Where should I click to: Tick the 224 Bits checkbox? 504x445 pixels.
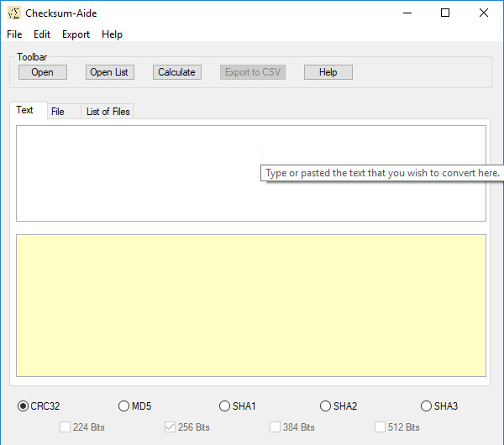(x=82, y=427)
